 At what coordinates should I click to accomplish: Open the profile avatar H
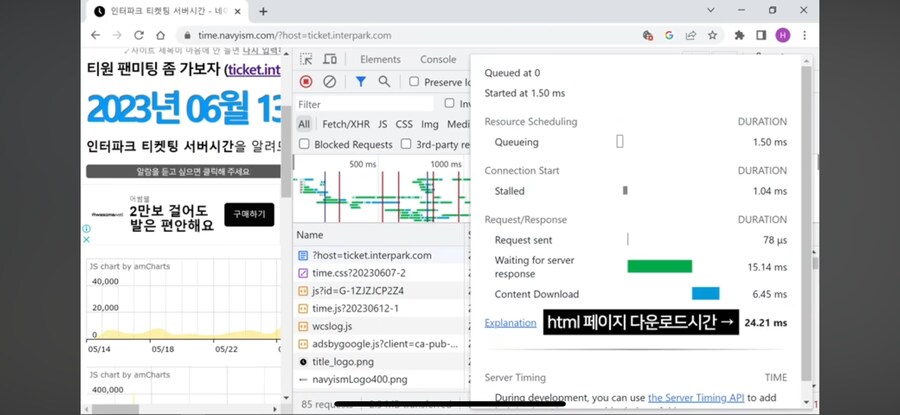(782, 35)
